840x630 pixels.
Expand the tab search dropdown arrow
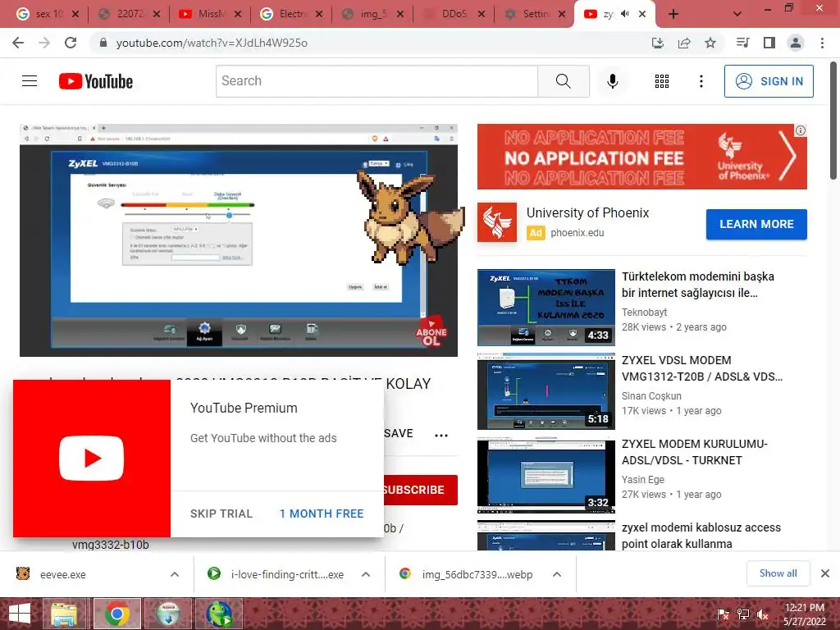click(737, 14)
